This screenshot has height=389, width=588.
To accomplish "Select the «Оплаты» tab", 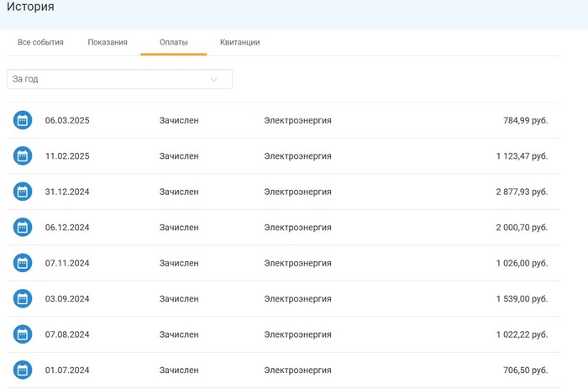I will [x=174, y=42].
